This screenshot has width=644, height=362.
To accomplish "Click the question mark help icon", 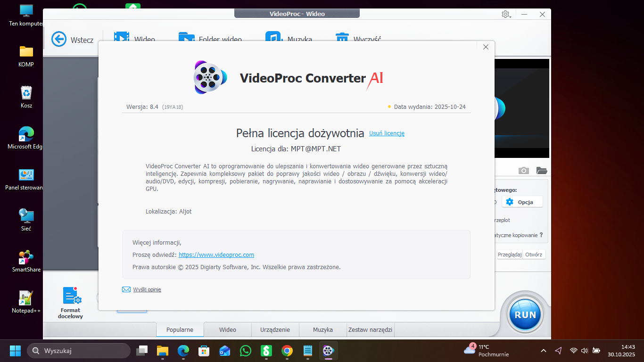I will pos(541,235).
